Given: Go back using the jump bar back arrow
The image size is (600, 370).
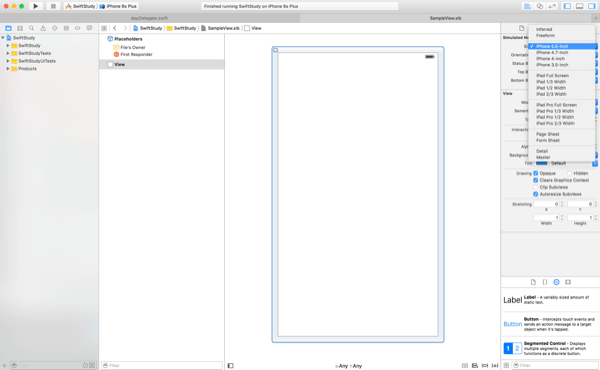Looking at the screenshot, I should pyautogui.click(x=115, y=28).
